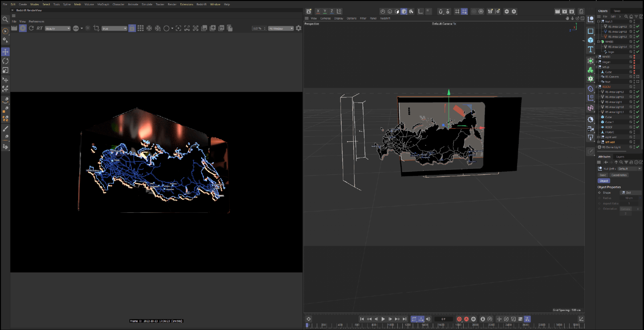
Task: Toggle the RenderView camera lock
Action: 132,28
